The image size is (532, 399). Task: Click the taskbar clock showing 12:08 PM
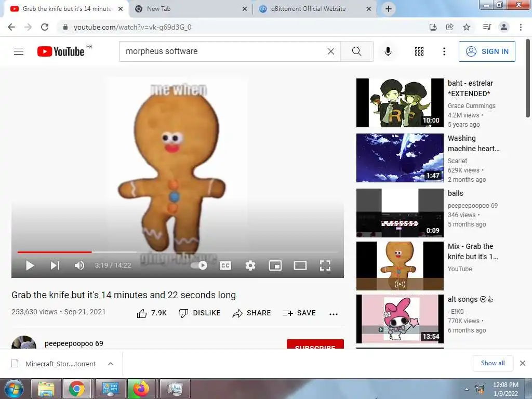point(505,389)
